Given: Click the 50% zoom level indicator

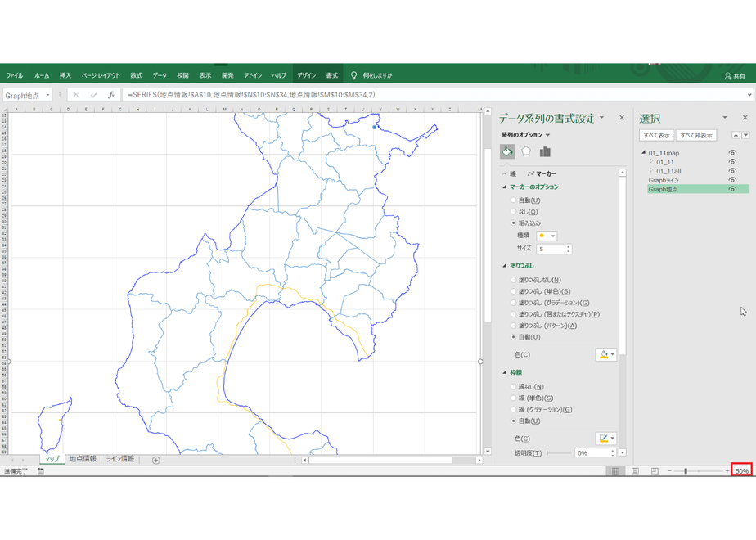Looking at the screenshot, I should (741, 470).
